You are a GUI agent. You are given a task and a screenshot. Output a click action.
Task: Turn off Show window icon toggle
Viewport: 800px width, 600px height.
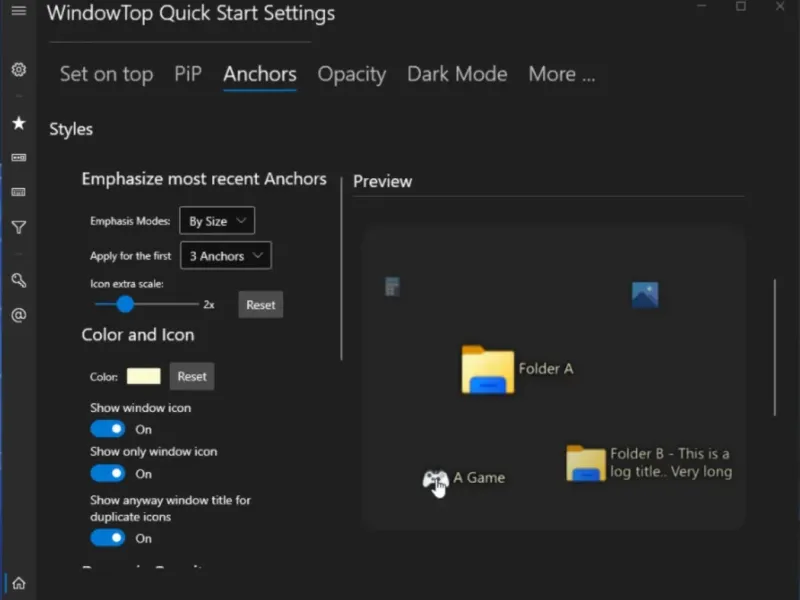click(108, 429)
